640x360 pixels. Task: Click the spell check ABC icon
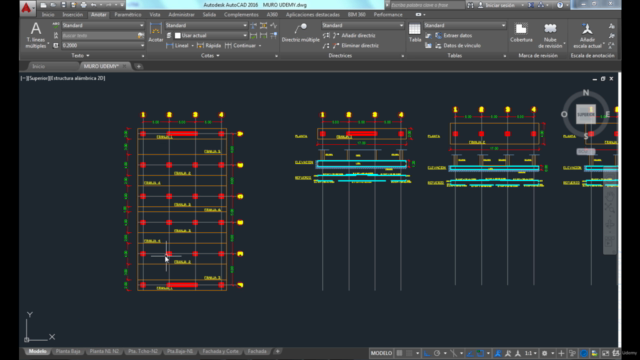point(56,25)
